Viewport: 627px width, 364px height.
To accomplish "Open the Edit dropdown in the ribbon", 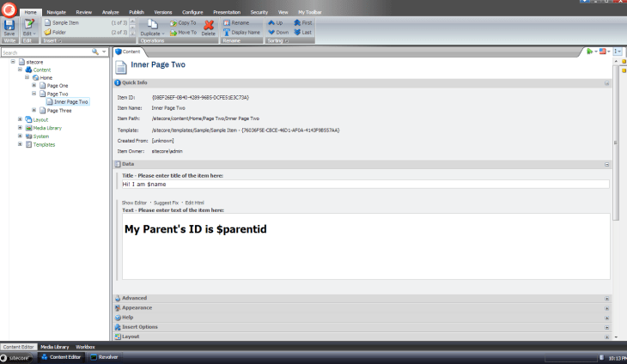I will click(x=28, y=33).
